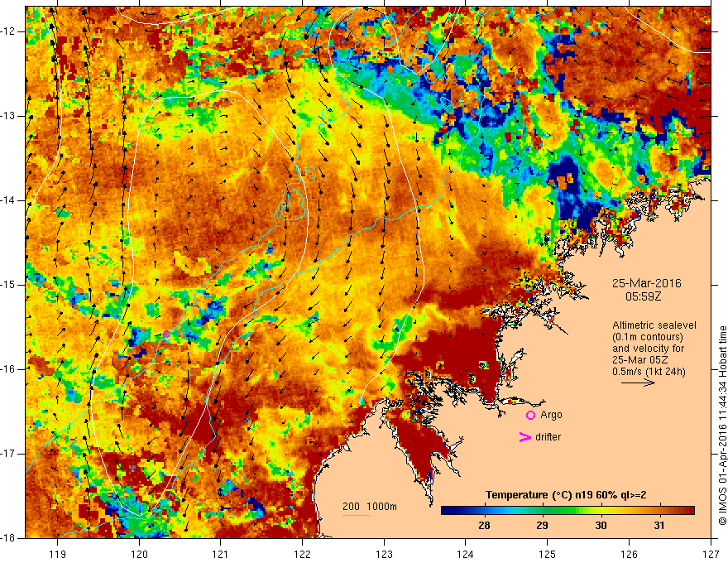Click the 30 label on temperature scale
728x563 pixels.
pos(601,526)
